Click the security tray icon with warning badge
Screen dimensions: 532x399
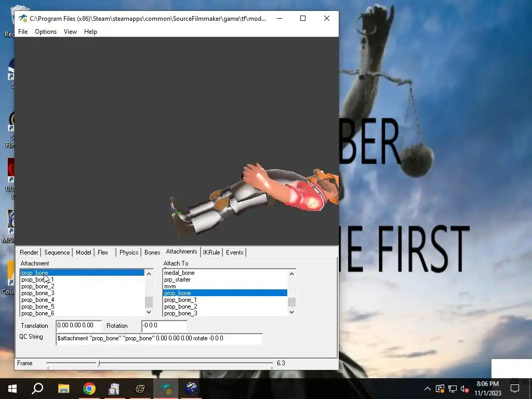tap(440, 389)
